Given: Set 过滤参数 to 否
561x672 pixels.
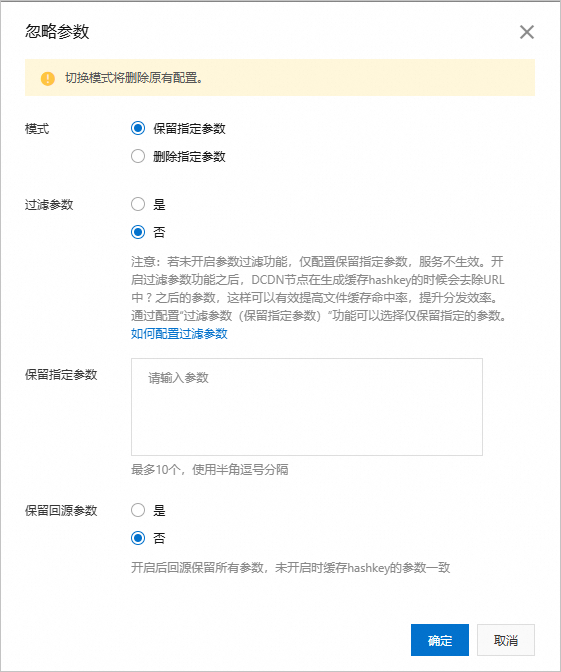Looking at the screenshot, I should click(x=138, y=232).
